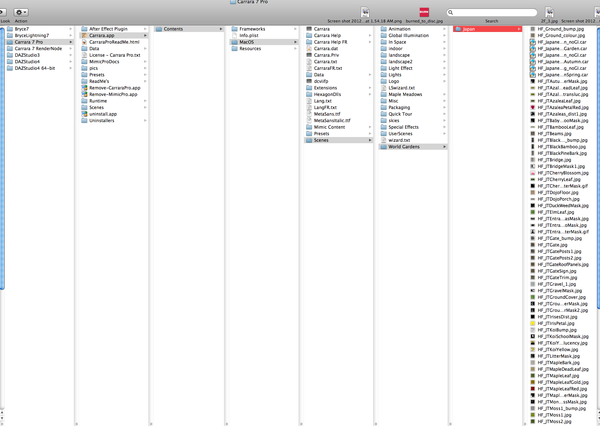This screenshot has height=426, width=600.
Task: Expand arrow next to Special Effects folder
Action: coord(444,127)
